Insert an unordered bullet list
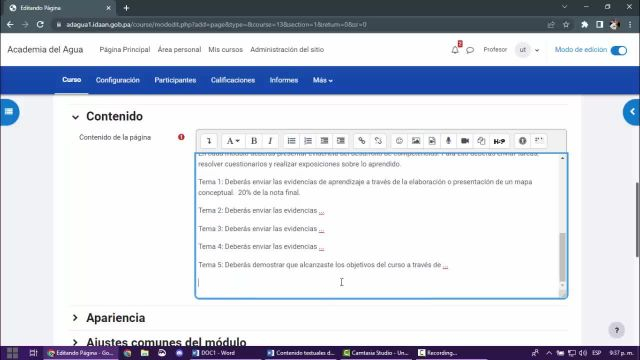Viewport: 640px width, 360px height. pyautogui.click(x=291, y=141)
